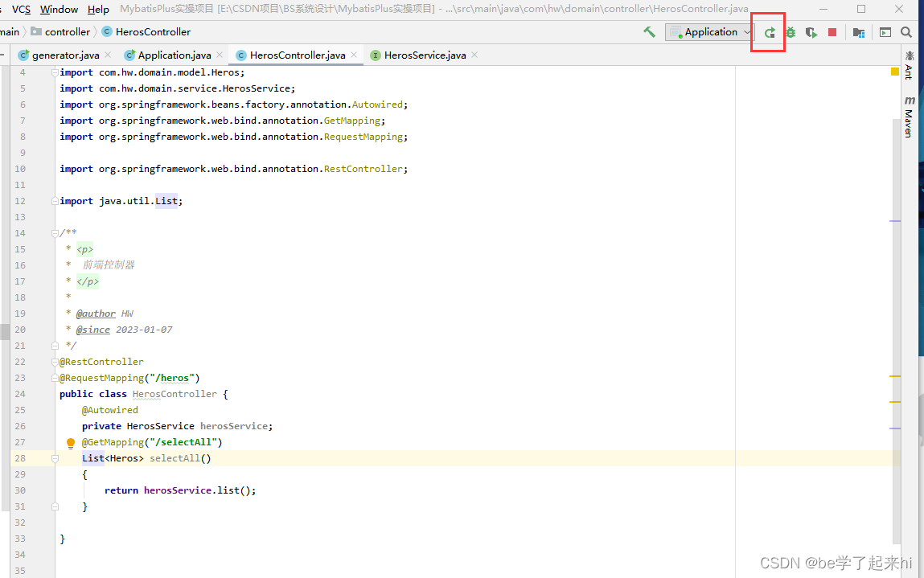Screen dimensions: 924x578
Task: Open the VCS menu
Action: coord(21,10)
